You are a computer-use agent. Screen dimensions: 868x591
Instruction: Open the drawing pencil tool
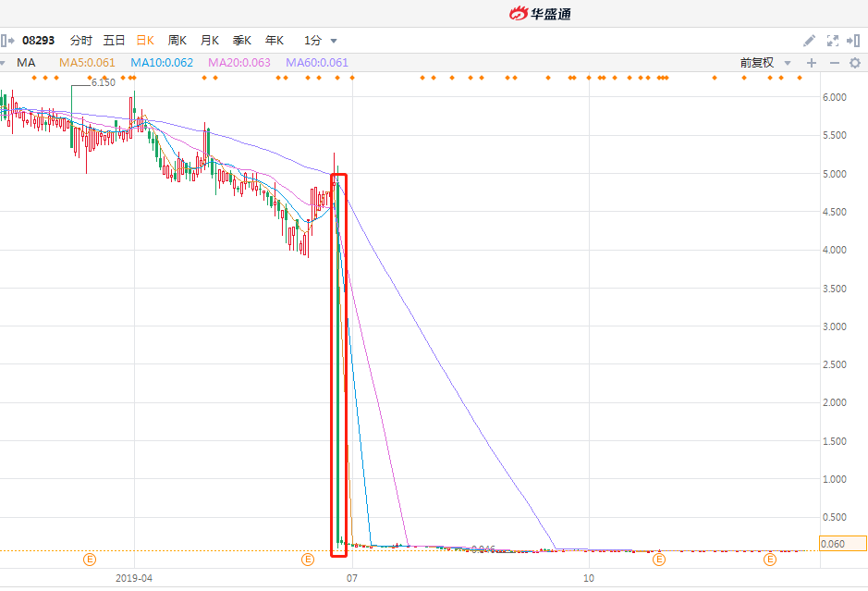pyautogui.click(x=810, y=41)
